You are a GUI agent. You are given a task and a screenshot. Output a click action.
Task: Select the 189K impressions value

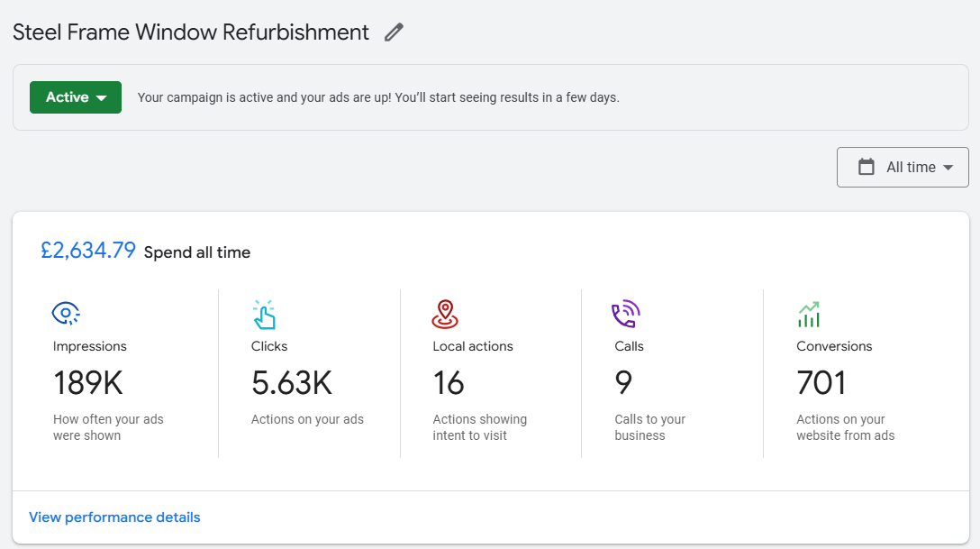click(88, 383)
